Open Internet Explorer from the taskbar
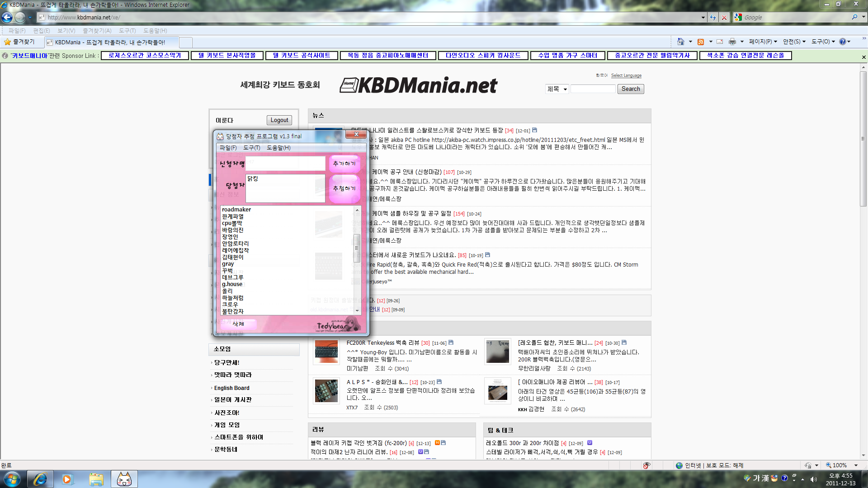The height and width of the screenshot is (488, 868). pos(40,479)
